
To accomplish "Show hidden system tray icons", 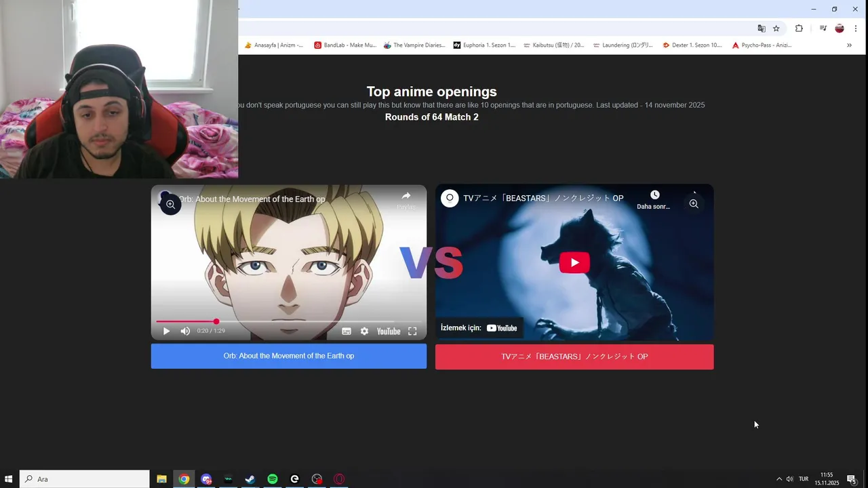I will [779, 479].
